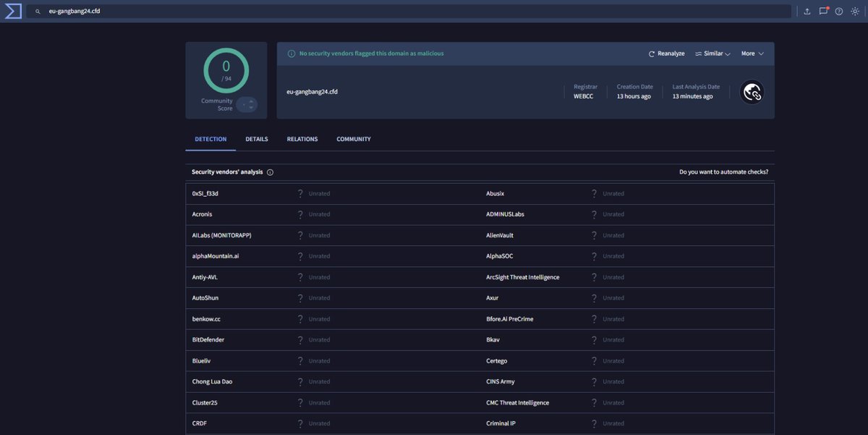The width and height of the screenshot is (868, 435).
Task: Select the Acronis vendor name
Action: [x=202, y=214]
